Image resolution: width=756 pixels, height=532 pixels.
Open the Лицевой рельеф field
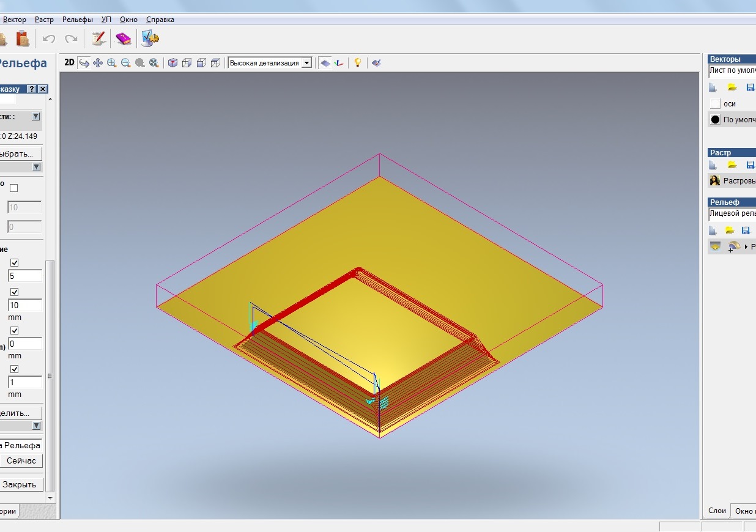click(732, 214)
